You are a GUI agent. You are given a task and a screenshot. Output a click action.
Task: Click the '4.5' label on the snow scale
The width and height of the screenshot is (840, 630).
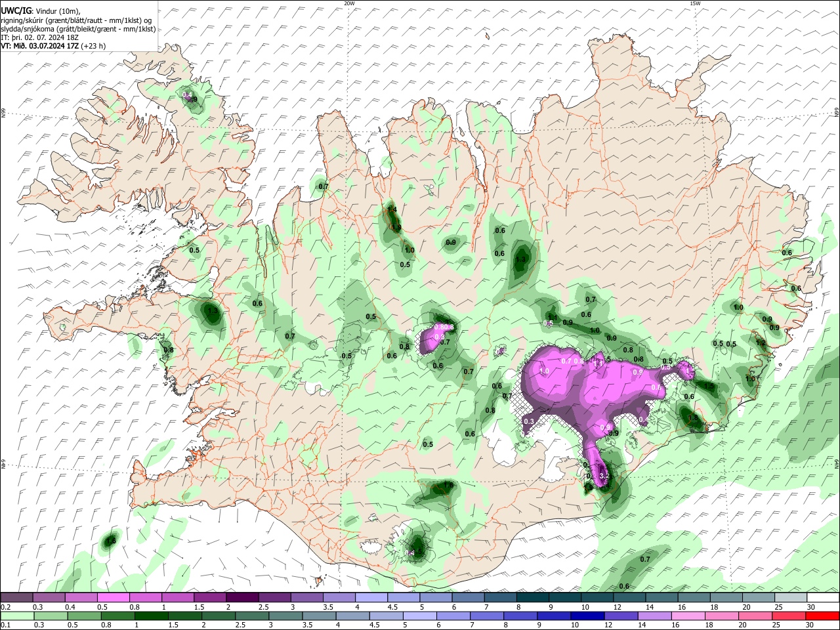[392, 607]
